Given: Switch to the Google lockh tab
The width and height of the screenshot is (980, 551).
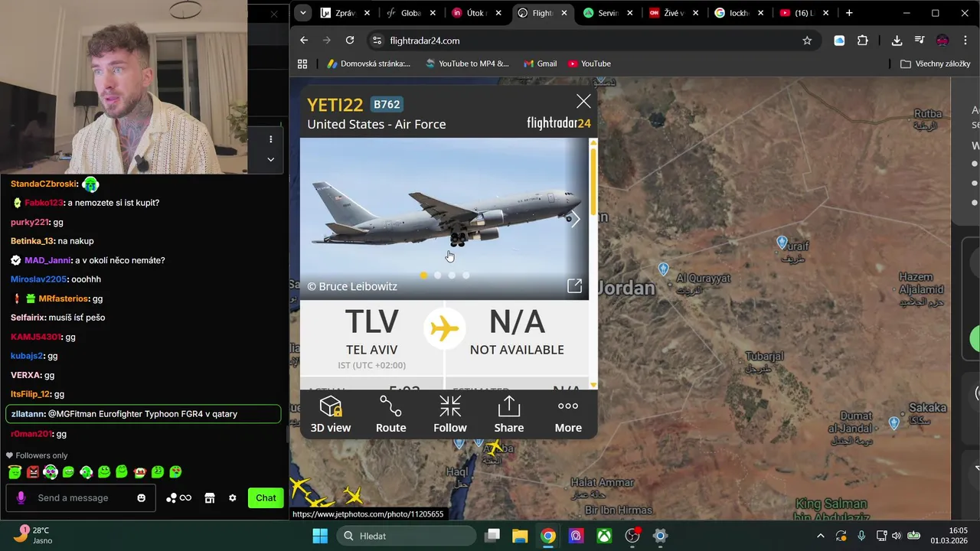Looking at the screenshot, I should [740, 13].
